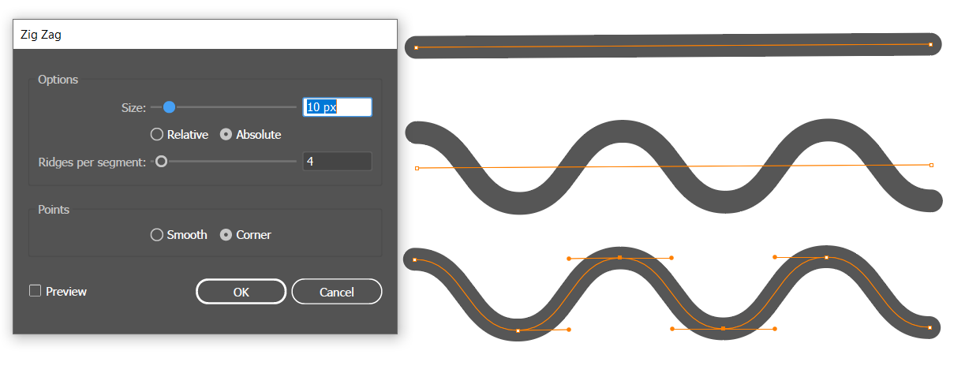Image resolution: width=980 pixels, height=373 pixels.
Task: Select the Absolute size radio button
Action: (226, 135)
